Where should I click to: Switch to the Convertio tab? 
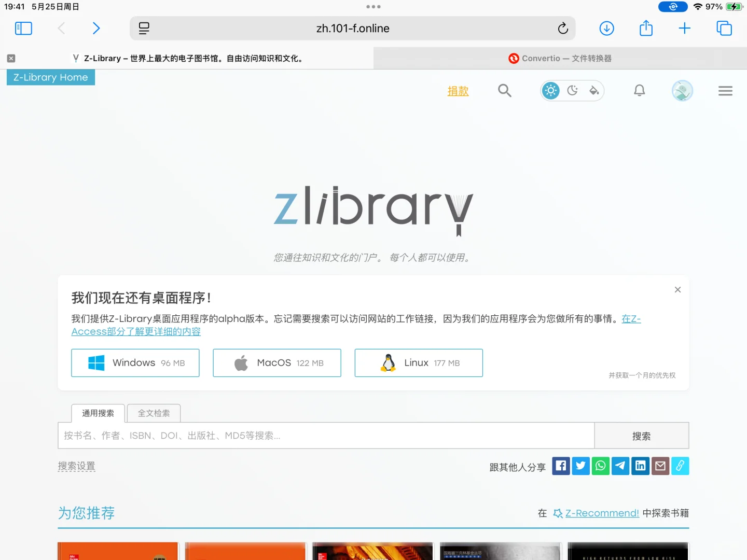tap(560, 59)
